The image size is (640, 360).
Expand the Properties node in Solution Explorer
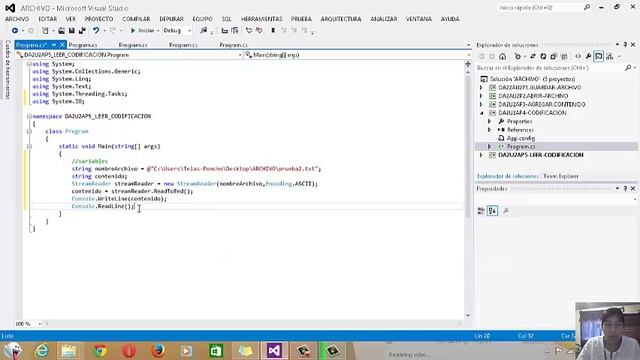(489, 121)
